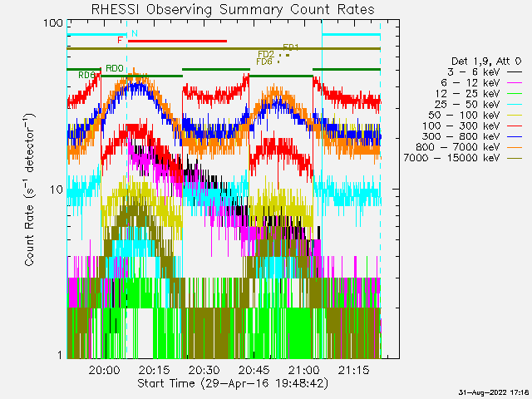Select the 3 - 6 keV legend entry
Screen dimensions: 532x399
[485, 72]
